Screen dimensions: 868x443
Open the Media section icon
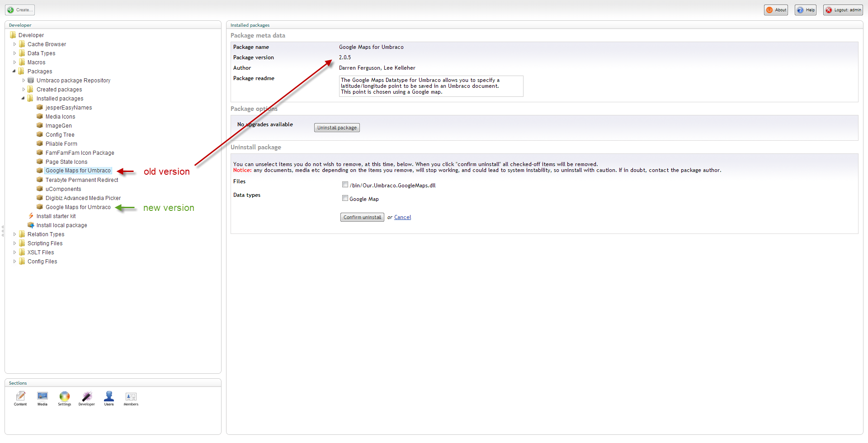42,397
